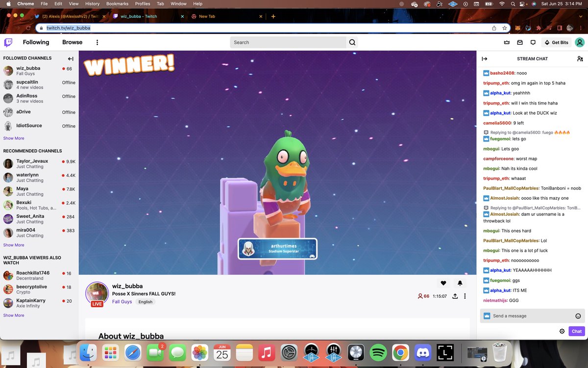588x368 pixels.
Task: Open the user profile avatar menu
Action: coord(580,43)
